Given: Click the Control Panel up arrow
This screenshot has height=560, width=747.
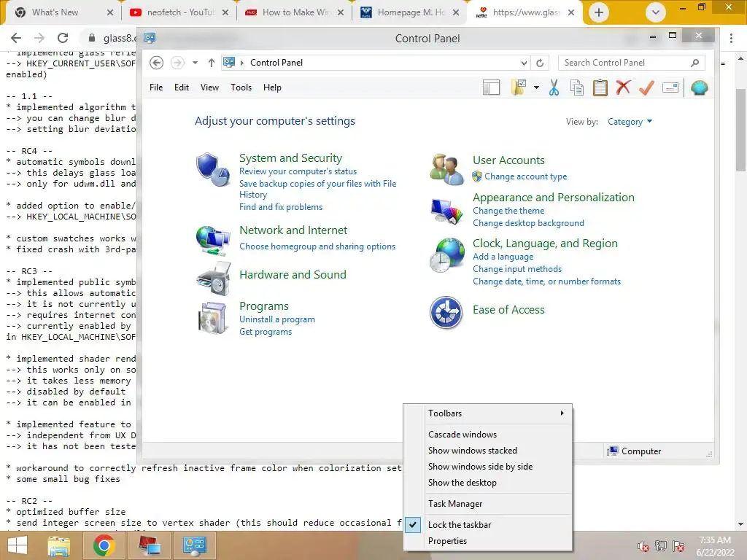Looking at the screenshot, I should click(212, 63).
